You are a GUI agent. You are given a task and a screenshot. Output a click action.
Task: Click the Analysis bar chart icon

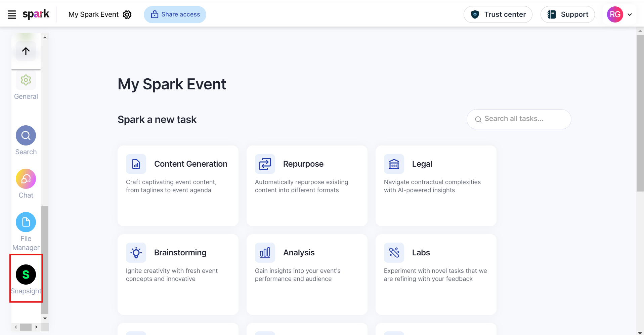coord(265,253)
